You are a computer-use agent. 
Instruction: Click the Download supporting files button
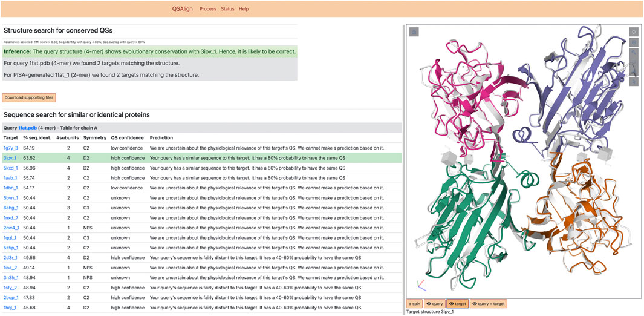tap(29, 97)
